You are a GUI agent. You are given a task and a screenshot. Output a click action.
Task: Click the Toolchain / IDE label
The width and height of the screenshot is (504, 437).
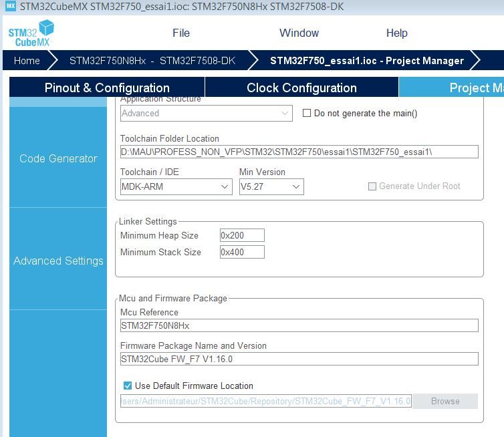(x=150, y=172)
